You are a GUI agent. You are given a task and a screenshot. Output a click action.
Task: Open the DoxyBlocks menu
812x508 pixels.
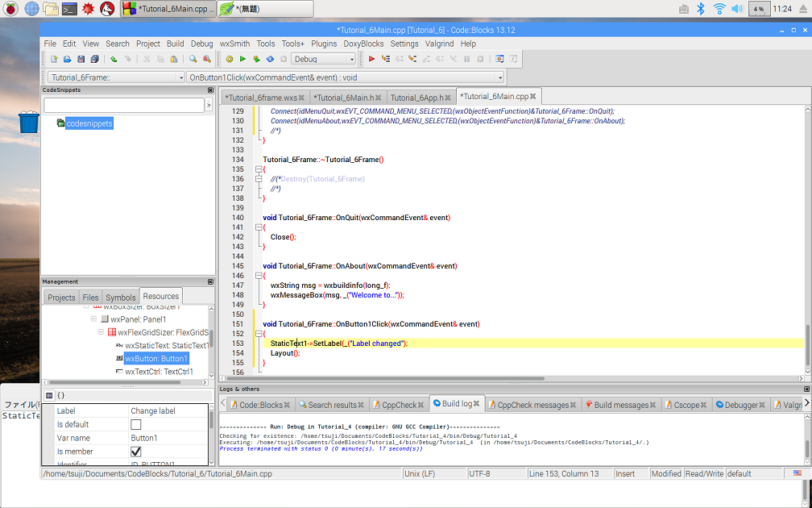(x=363, y=44)
